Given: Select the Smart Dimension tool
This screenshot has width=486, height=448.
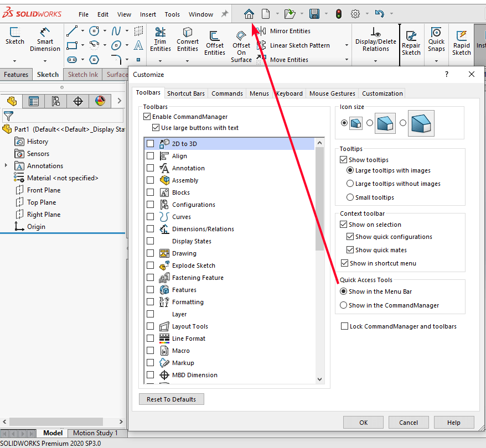Looking at the screenshot, I should [45, 40].
